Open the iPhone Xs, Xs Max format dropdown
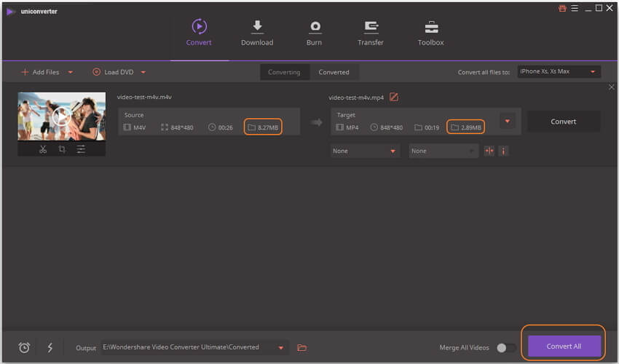The width and height of the screenshot is (619, 364). [x=559, y=71]
